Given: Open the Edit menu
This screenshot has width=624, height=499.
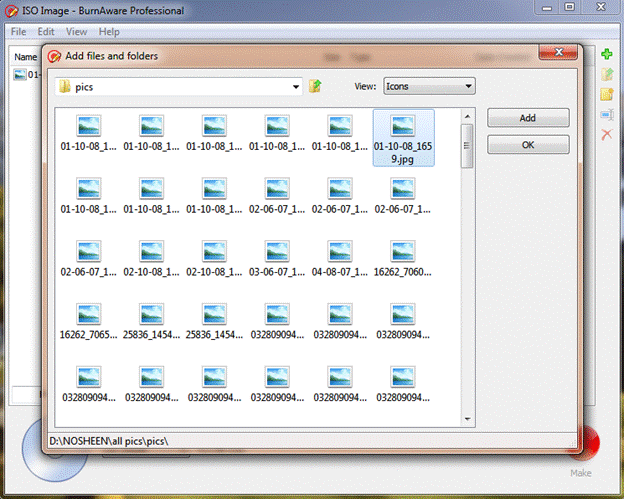Looking at the screenshot, I should [46, 32].
